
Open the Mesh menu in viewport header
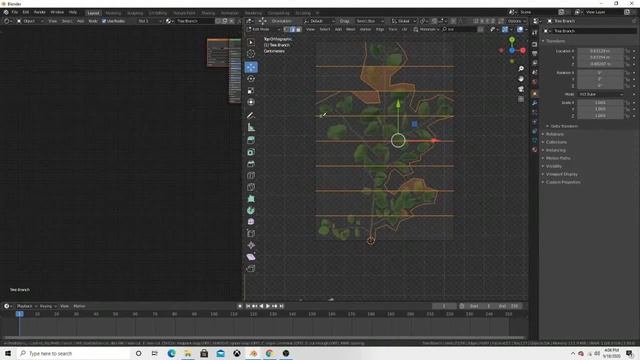point(351,29)
